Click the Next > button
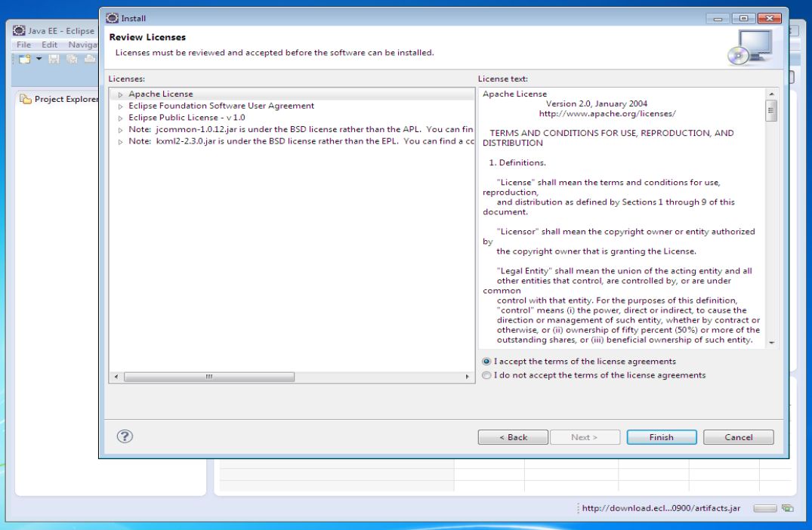 click(585, 437)
